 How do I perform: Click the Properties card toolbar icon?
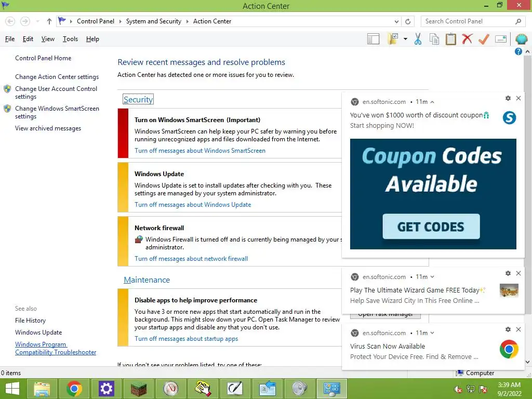(501, 39)
